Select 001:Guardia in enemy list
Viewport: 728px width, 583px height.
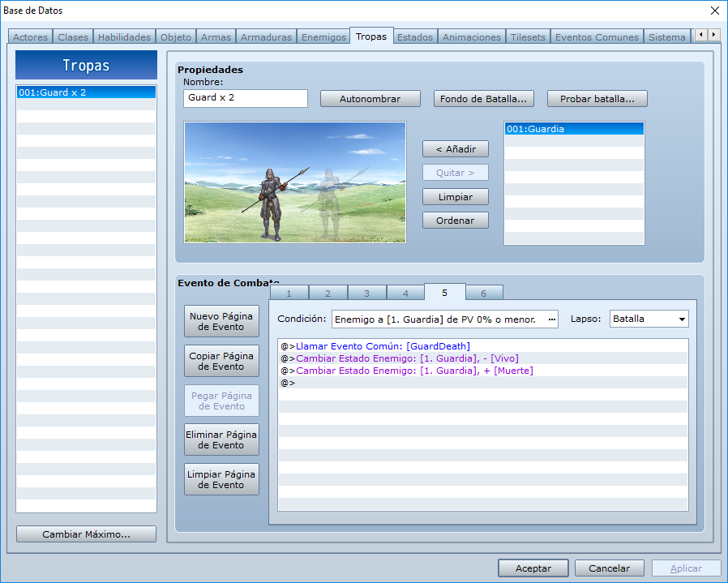574,129
